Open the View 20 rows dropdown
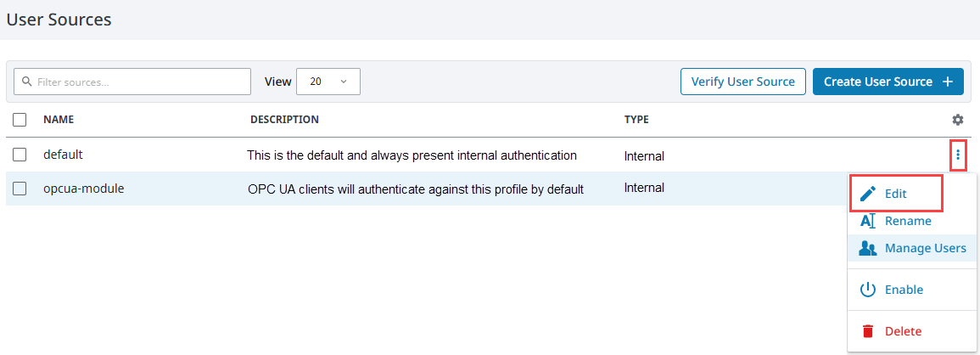 (328, 82)
